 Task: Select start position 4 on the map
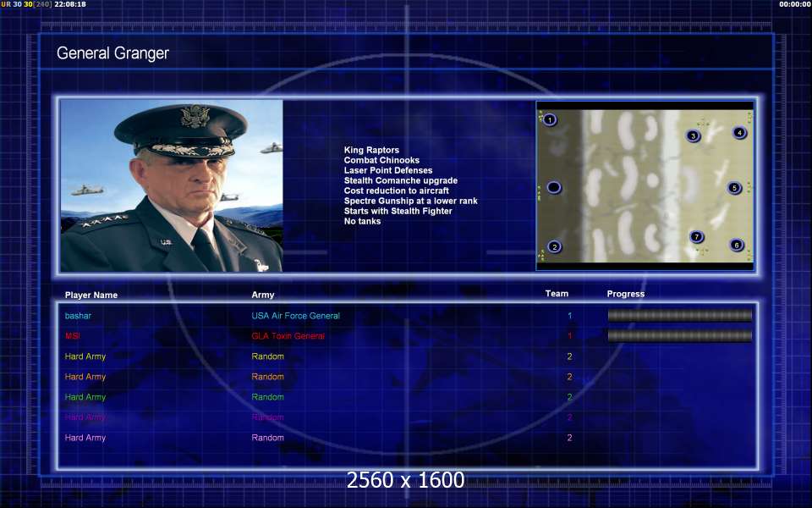[x=739, y=133]
